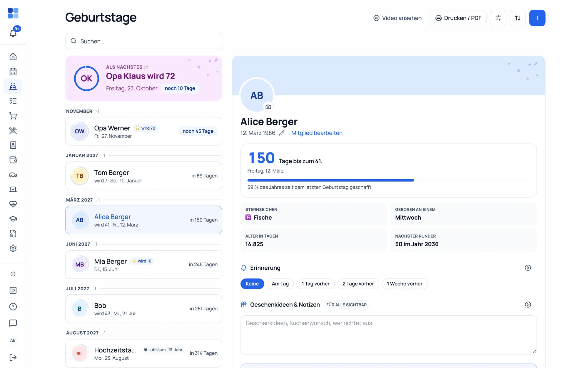The height and width of the screenshot is (368, 588).
Task: Edit birth date pencil icon
Action: tap(282, 133)
